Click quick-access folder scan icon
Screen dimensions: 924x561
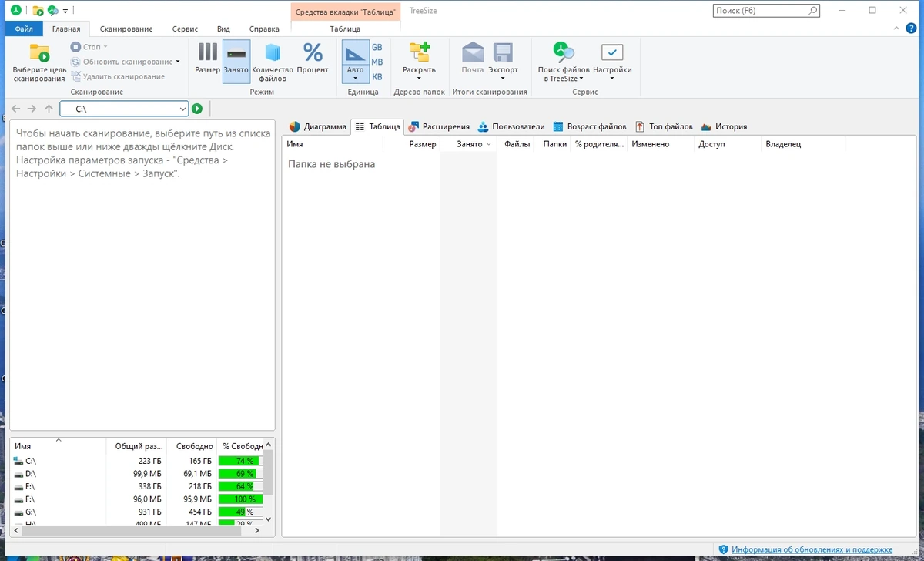[x=38, y=11]
